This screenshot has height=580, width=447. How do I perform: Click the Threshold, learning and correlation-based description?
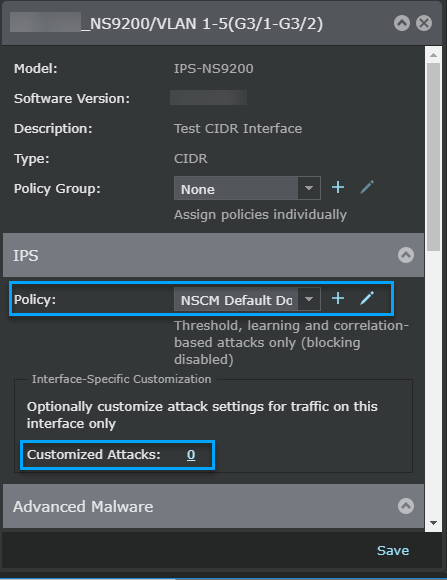coord(291,342)
